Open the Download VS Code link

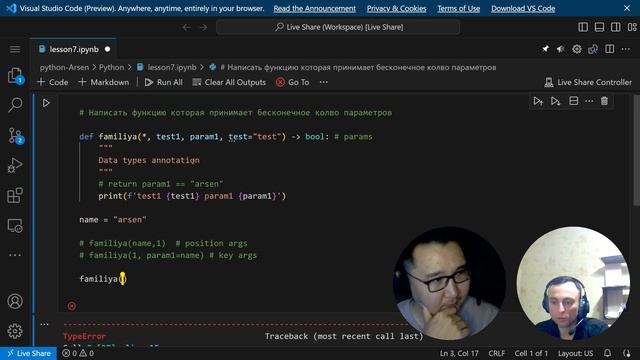(523, 8)
